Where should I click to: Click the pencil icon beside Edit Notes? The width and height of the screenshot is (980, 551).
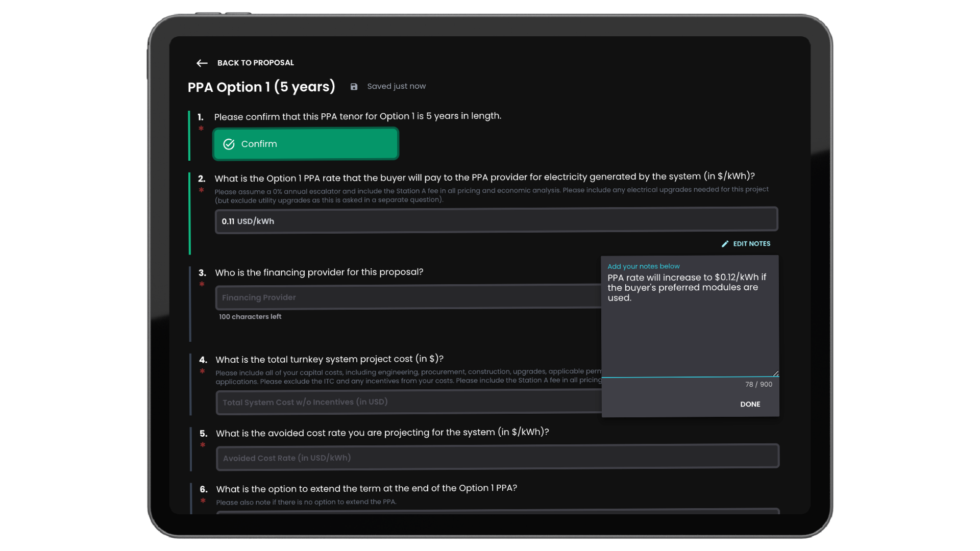point(725,244)
